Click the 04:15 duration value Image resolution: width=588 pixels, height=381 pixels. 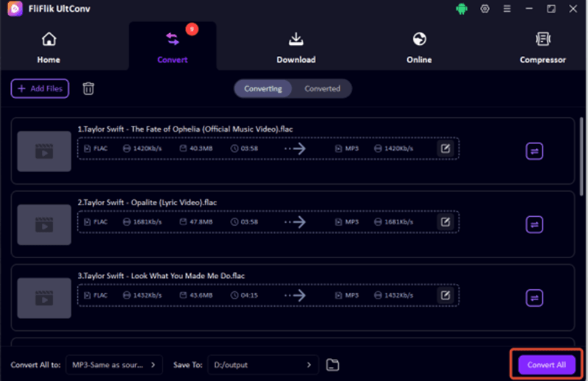[249, 296]
